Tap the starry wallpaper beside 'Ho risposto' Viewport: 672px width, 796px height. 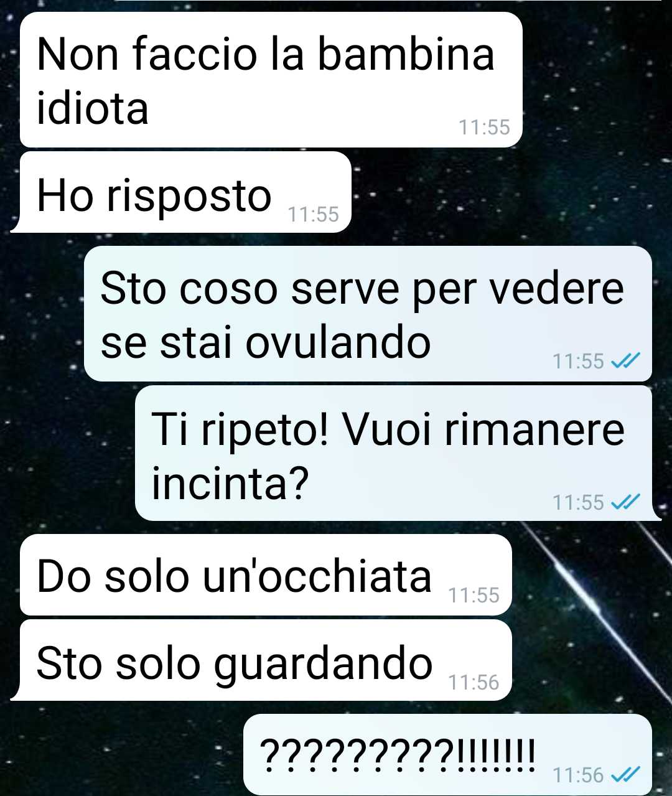pyautogui.click(x=498, y=193)
